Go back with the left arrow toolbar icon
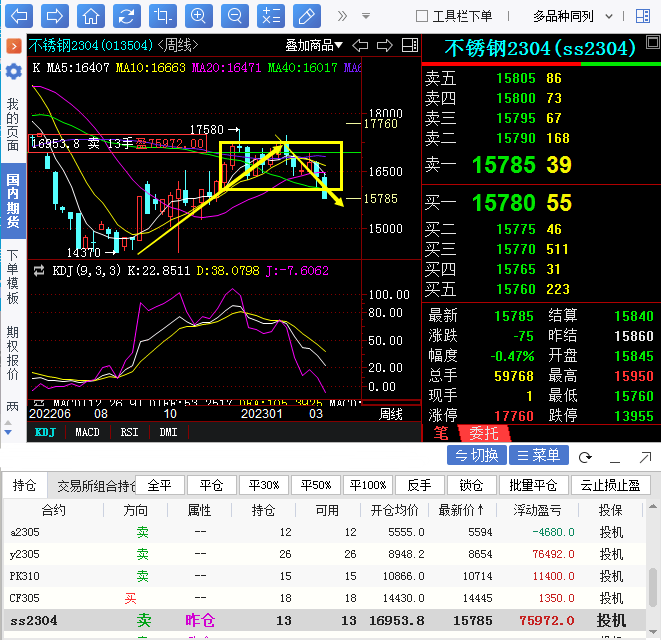 (x=19, y=16)
